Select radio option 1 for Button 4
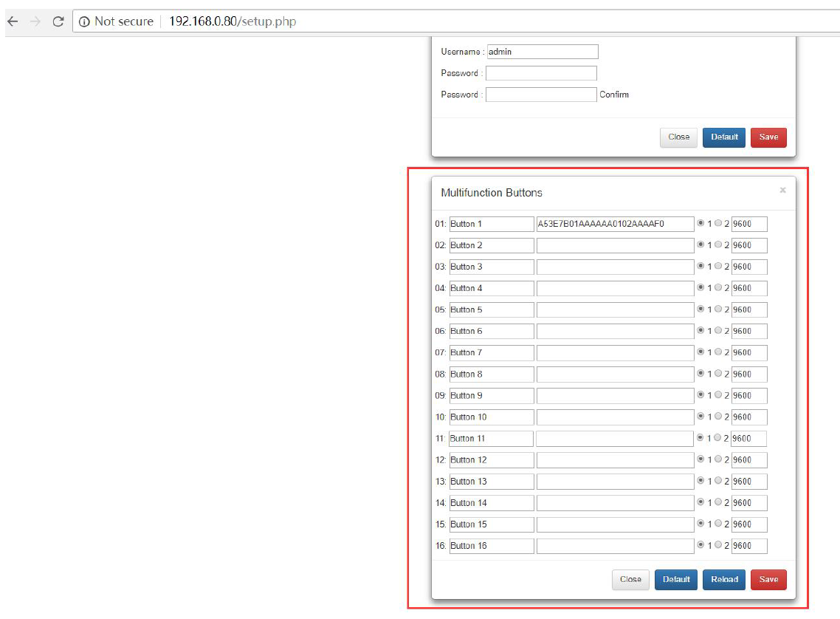Viewport: 840px width, 619px height. [700, 287]
